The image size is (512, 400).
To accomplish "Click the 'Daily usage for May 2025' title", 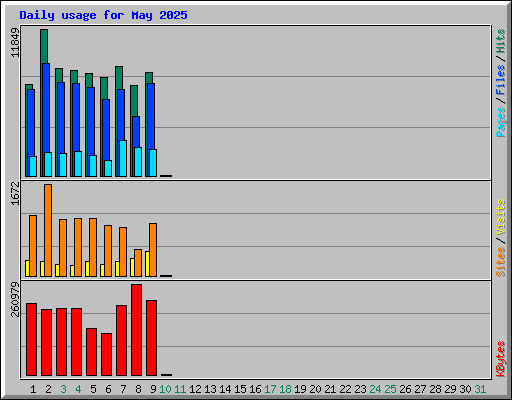I will pyautogui.click(x=103, y=15).
